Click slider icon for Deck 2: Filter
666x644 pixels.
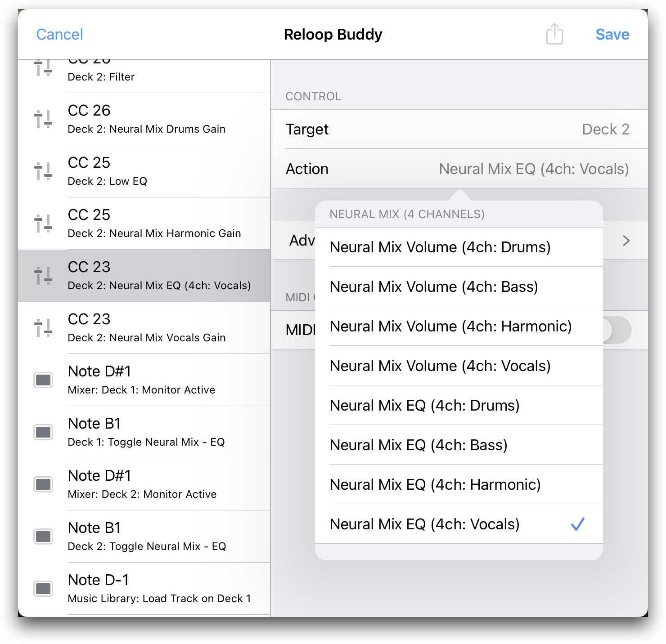(43, 68)
